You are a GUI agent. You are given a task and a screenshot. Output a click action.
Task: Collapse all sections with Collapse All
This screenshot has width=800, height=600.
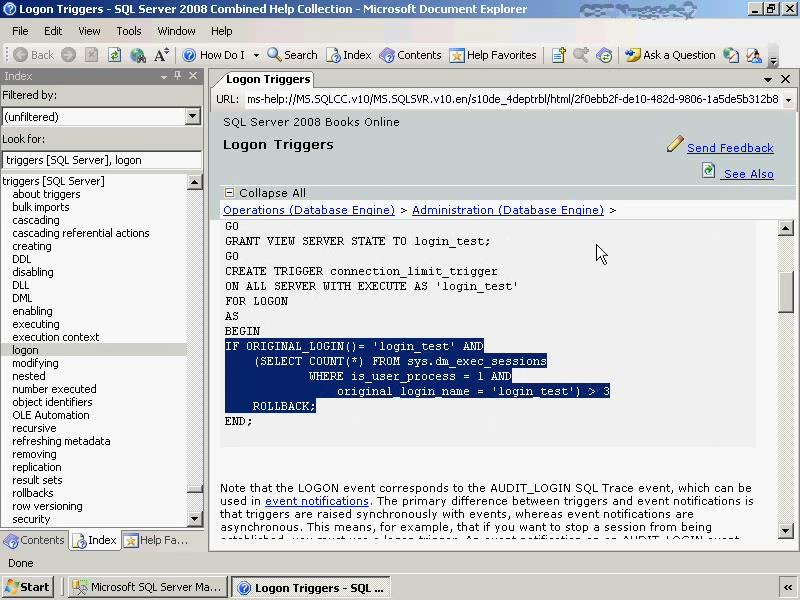coord(265,193)
